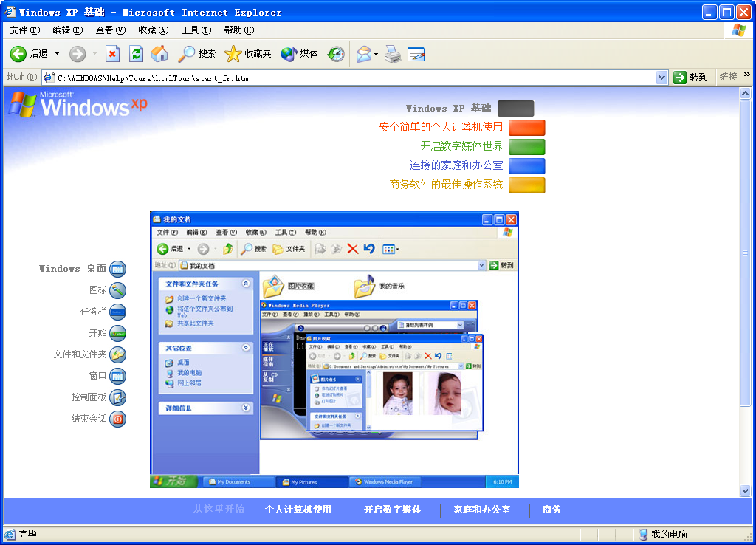The image size is (756, 545).
Task: Click the blue color swatch button
Action: [527, 166]
